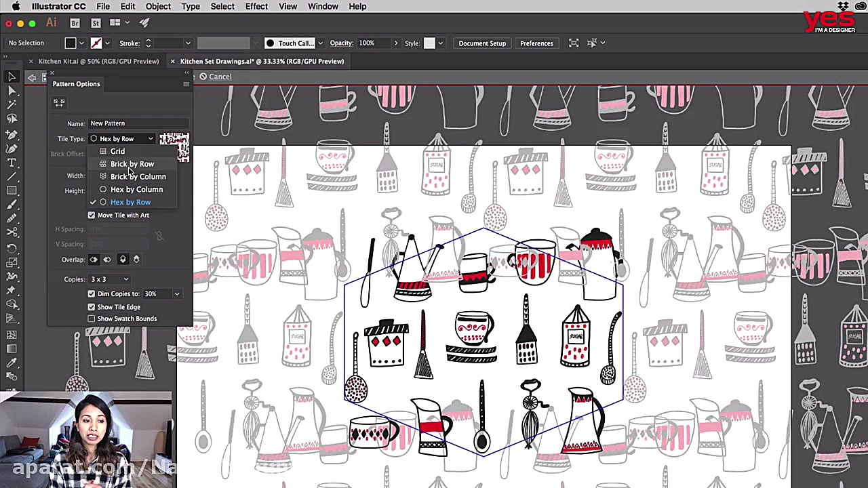Open Adobe Stock via St icon
This screenshot has height=488, width=868.
coord(96,23)
